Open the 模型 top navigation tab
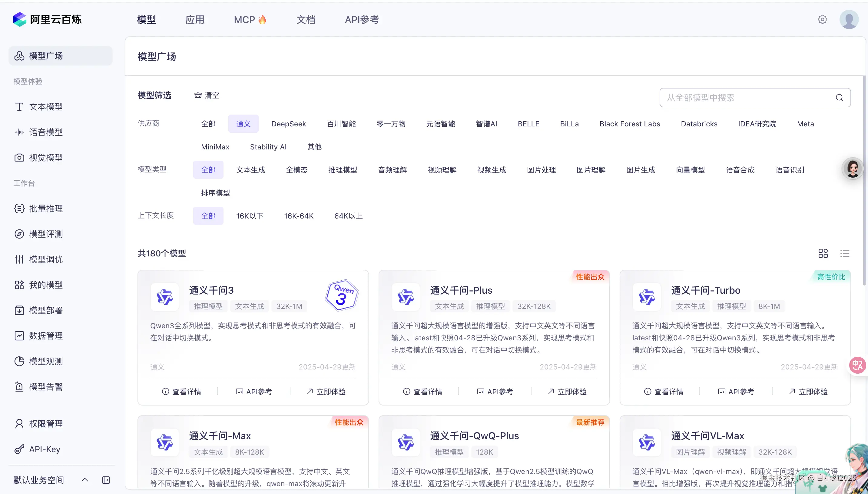This screenshot has height=494, width=868. pos(147,20)
